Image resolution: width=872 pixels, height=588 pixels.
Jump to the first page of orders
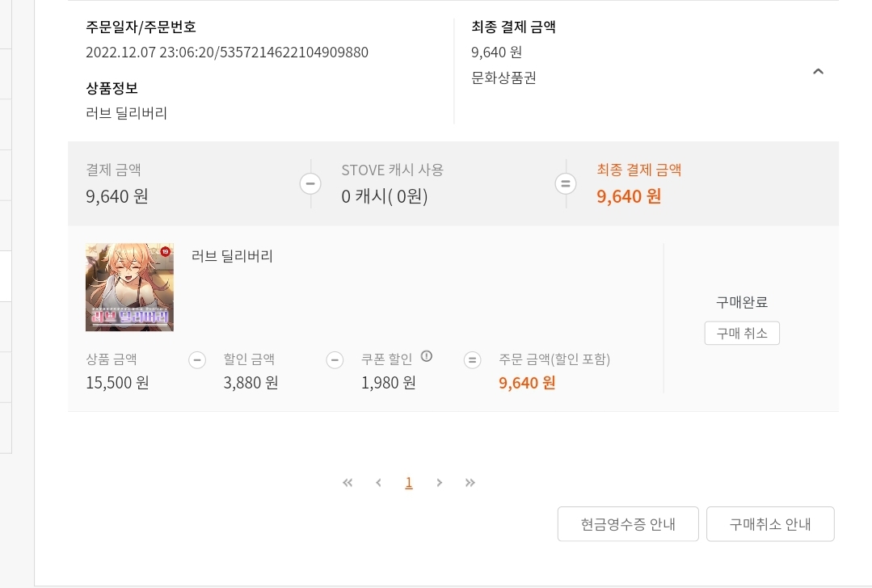[348, 483]
